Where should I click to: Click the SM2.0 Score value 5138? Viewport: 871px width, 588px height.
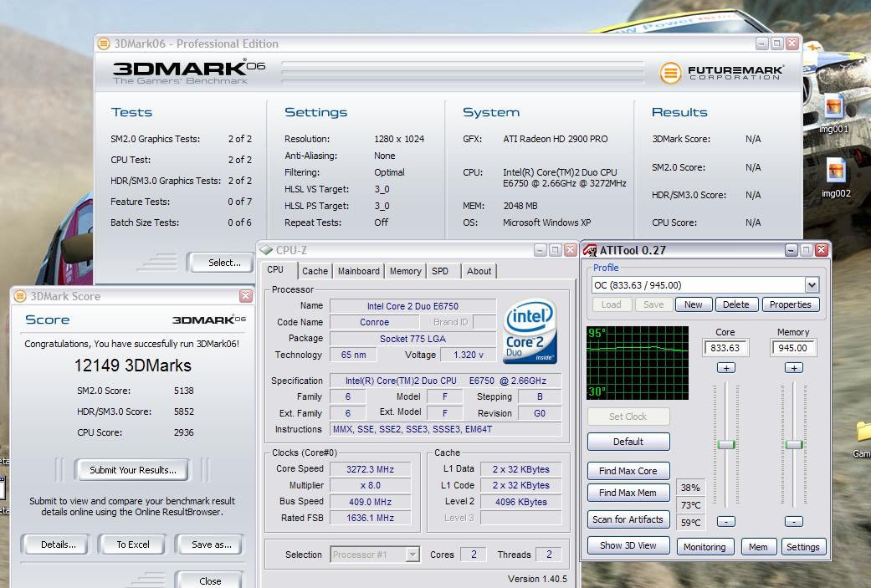click(184, 391)
